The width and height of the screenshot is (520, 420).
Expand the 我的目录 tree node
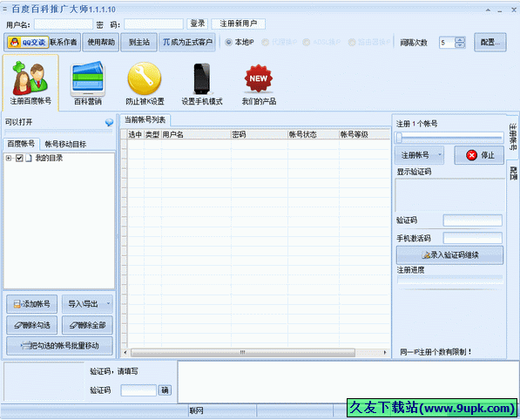pyautogui.click(x=9, y=159)
